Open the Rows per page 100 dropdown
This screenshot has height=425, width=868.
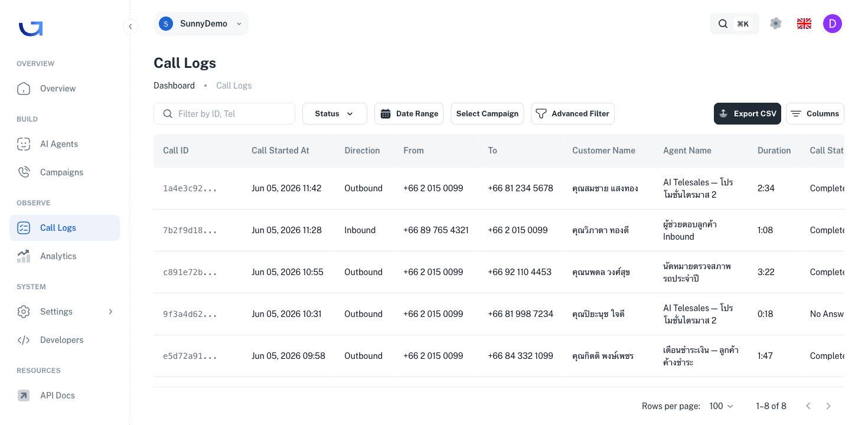[722, 406]
